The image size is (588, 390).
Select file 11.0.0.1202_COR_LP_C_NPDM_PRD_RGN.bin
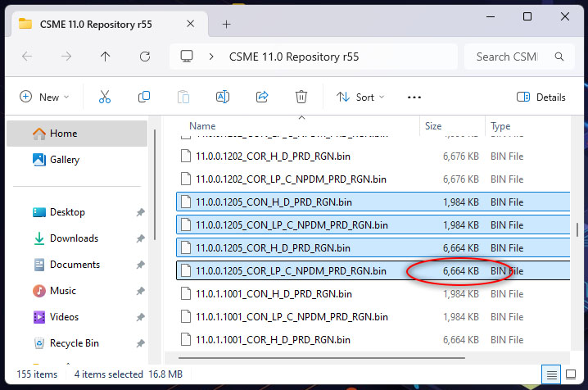coord(373,179)
